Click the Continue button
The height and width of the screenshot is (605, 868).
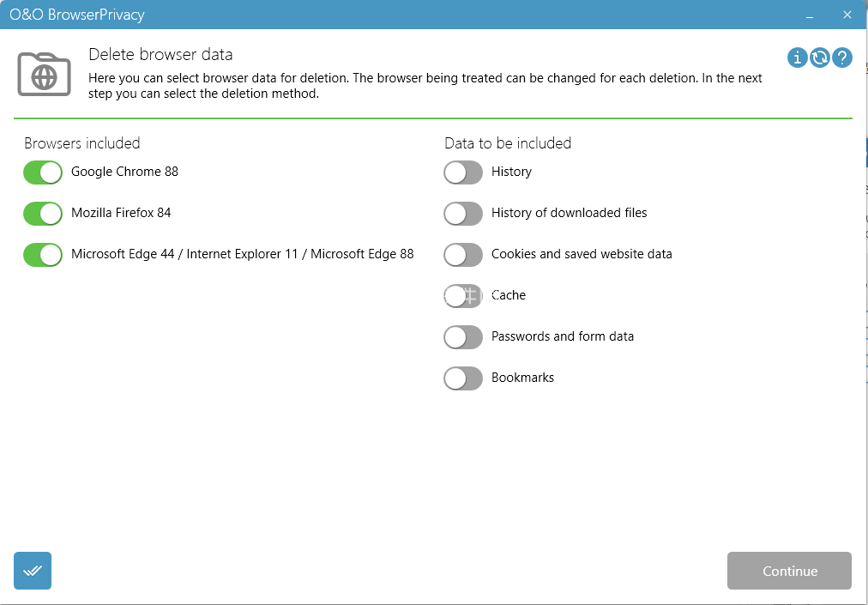[789, 571]
